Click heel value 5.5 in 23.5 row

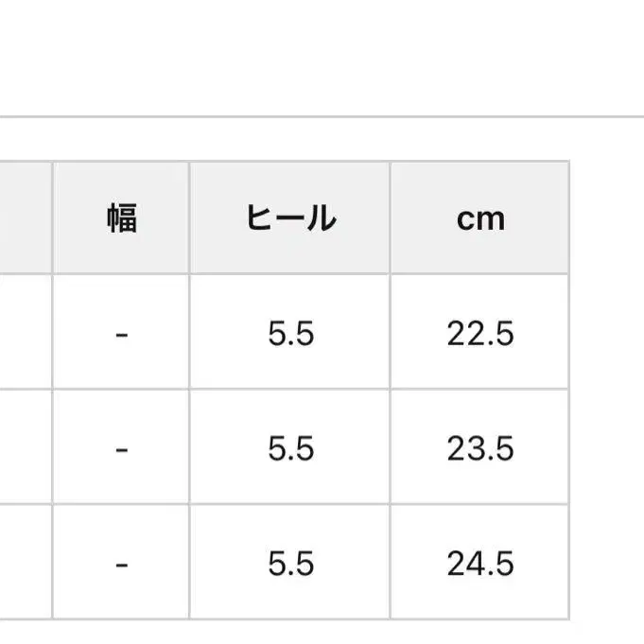(x=290, y=448)
